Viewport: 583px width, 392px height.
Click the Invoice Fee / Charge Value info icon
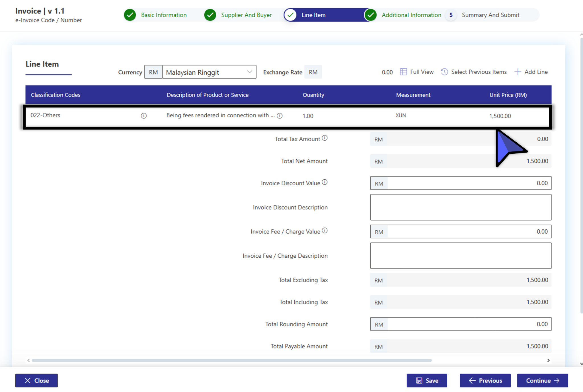click(325, 230)
